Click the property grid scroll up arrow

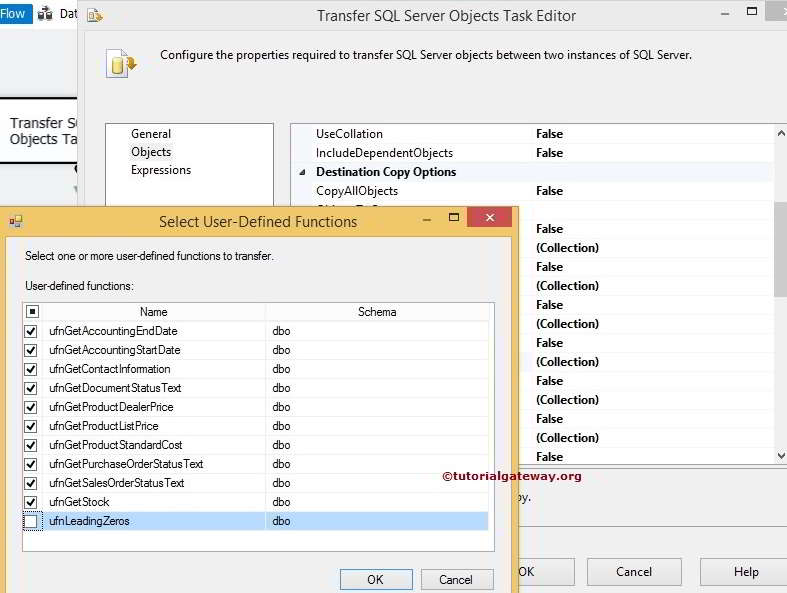(x=780, y=134)
